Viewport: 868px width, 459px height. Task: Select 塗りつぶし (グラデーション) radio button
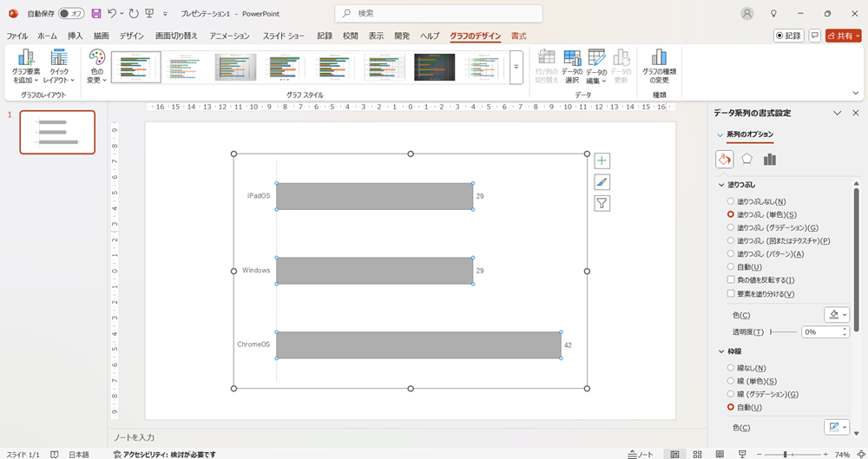click(731, 227)
